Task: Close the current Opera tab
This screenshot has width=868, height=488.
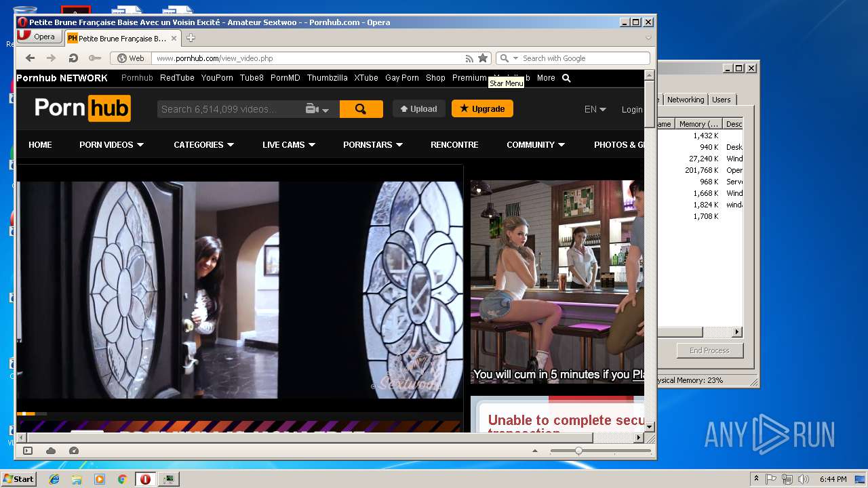Action: click(174, 39)
